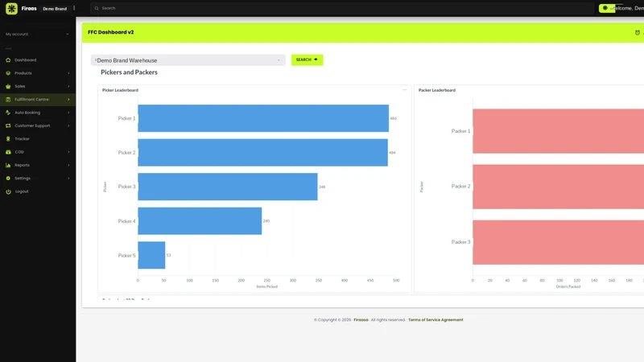The width and height of the screenshot is (644, 362).
Task: Click the search magnifier icon
Action: point(97,8)
